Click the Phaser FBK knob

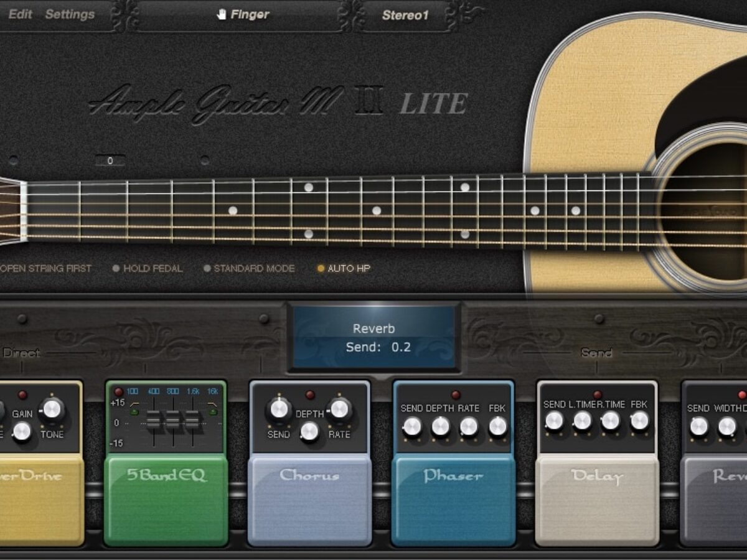coord(497,426)
